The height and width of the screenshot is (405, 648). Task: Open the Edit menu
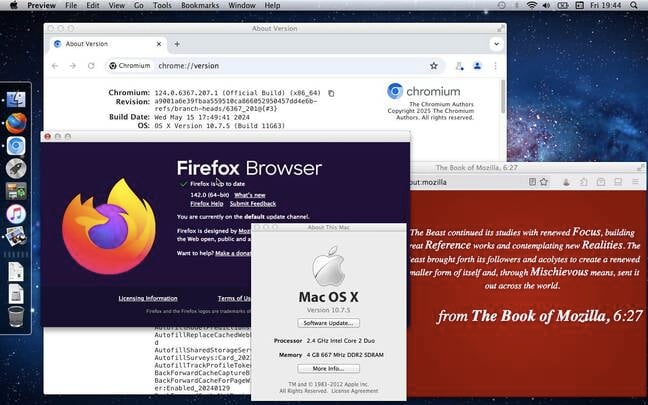[93, 5]
